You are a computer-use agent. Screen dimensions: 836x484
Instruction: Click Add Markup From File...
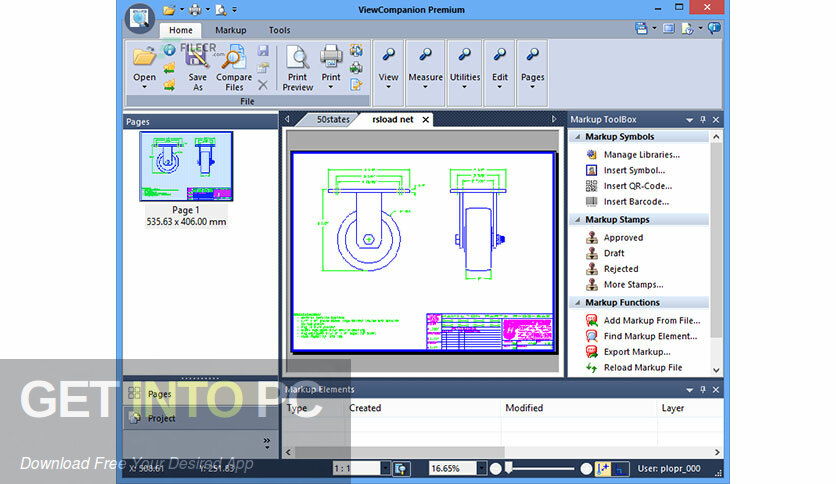[643, 320]
